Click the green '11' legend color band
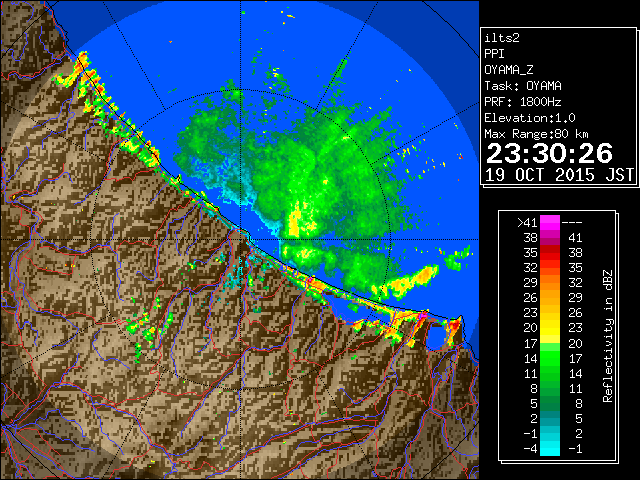This screenshot has height=480, width=640. point(550,373)
